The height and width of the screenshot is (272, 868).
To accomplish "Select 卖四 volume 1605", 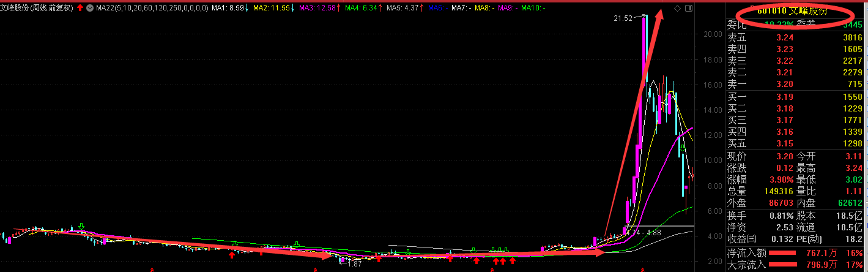I will [851, 49].
